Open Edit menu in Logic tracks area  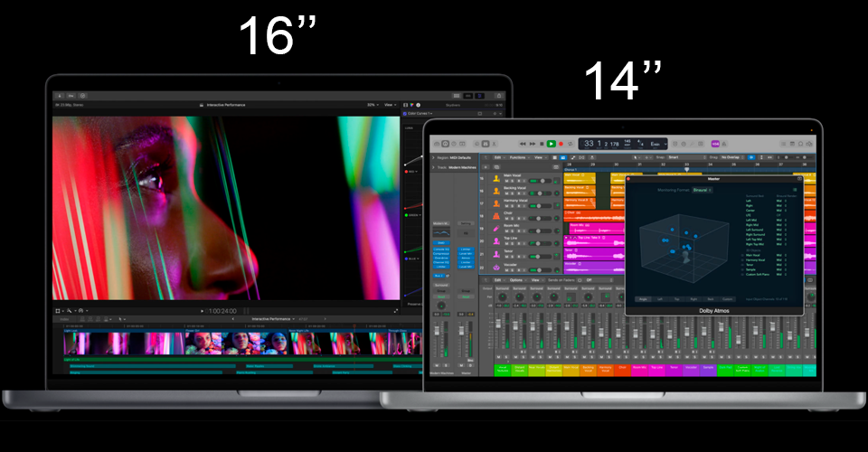tap(498, 157)
